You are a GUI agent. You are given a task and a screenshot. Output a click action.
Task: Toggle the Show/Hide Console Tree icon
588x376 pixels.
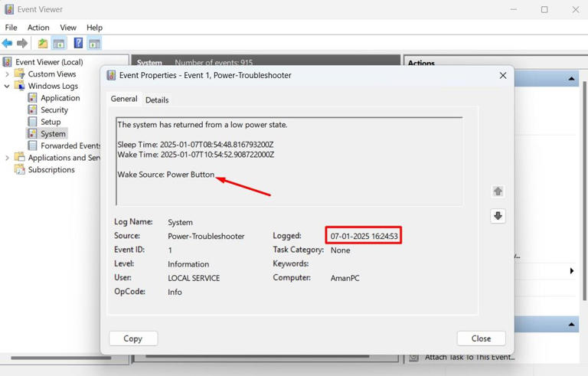pyautogui.click(x=58, y=44)
